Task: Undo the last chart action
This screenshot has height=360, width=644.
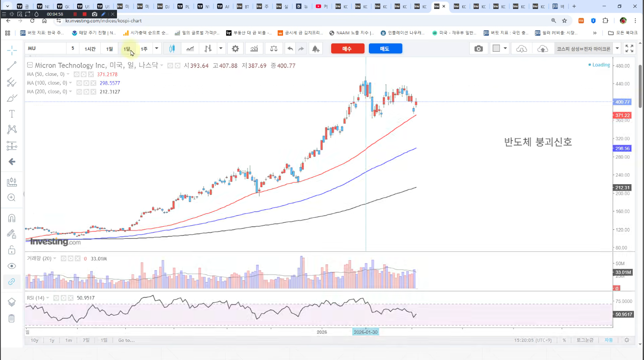Action: tap(290, 49)
